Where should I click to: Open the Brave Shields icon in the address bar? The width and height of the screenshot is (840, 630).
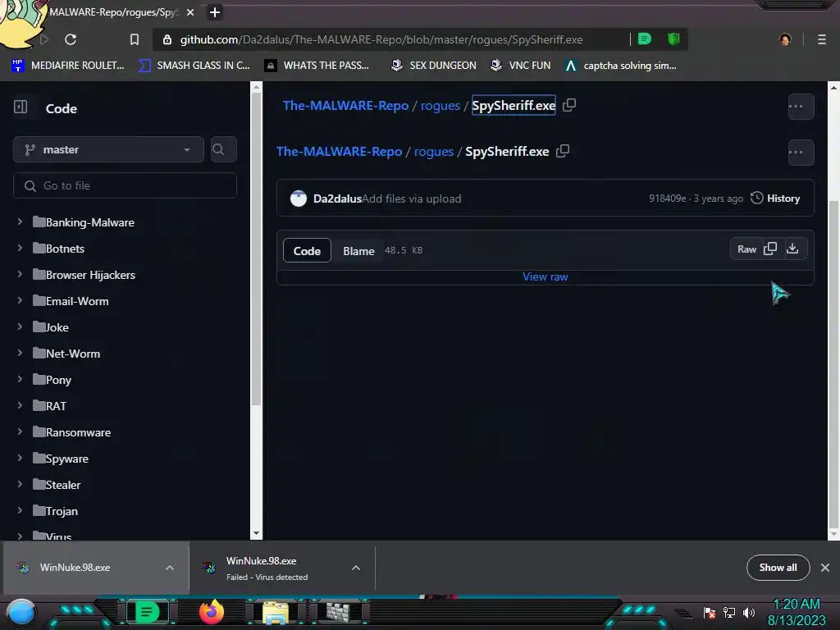tap(673, 39)
